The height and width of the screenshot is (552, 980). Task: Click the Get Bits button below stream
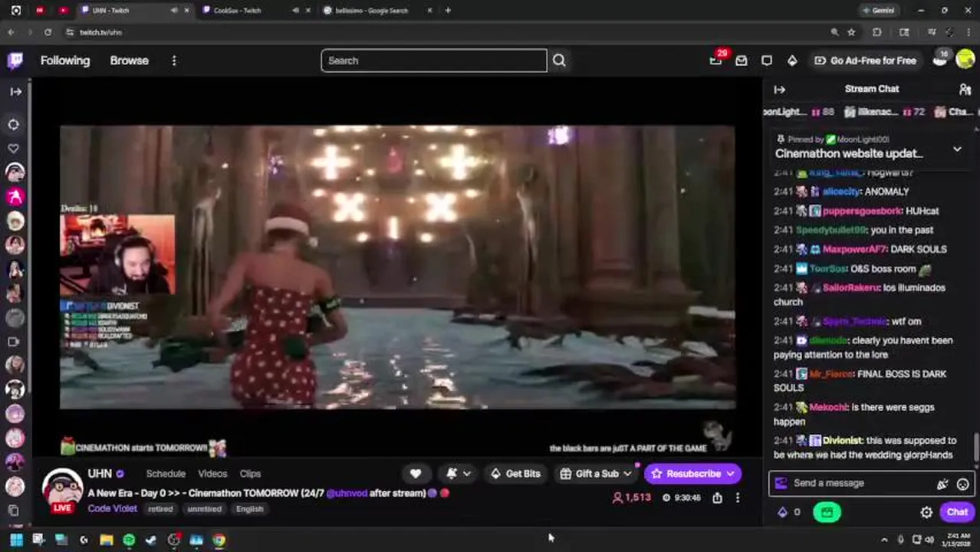(x=515, y=474)
